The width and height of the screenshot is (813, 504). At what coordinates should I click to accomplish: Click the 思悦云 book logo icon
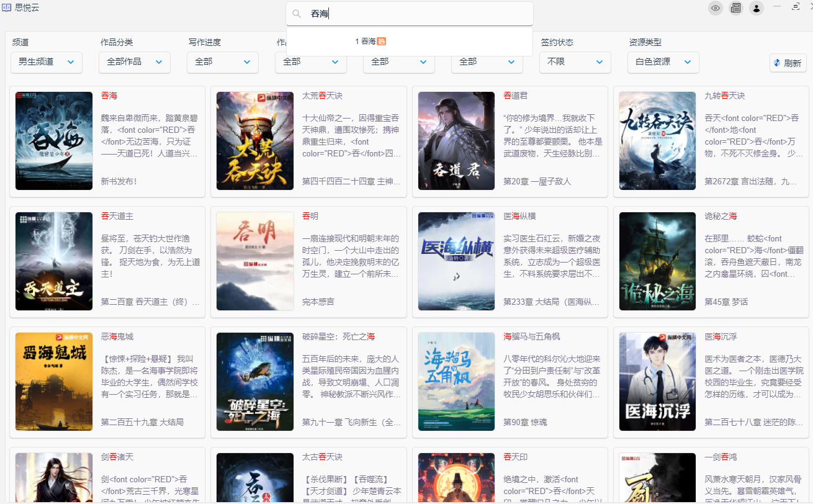click(6, 8)
